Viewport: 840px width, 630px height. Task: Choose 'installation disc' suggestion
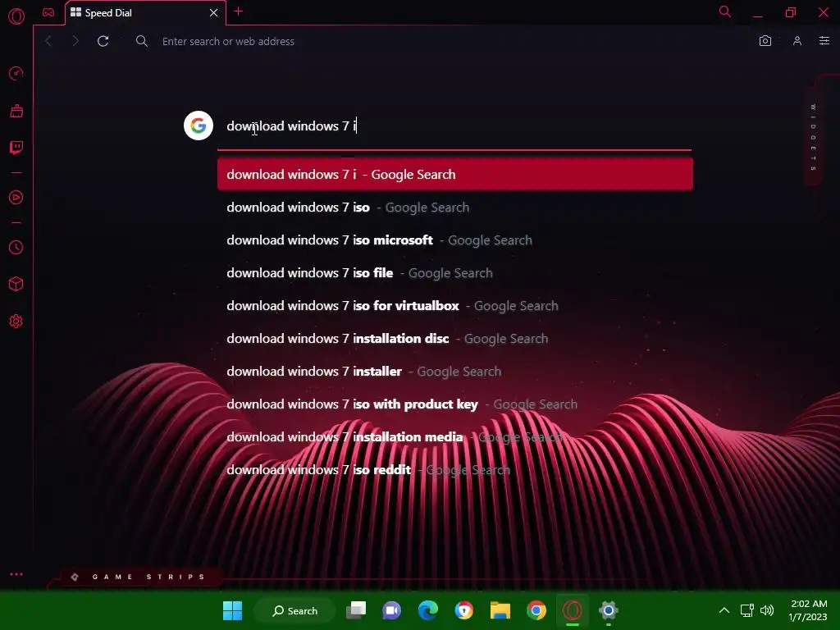pos(454,339)
